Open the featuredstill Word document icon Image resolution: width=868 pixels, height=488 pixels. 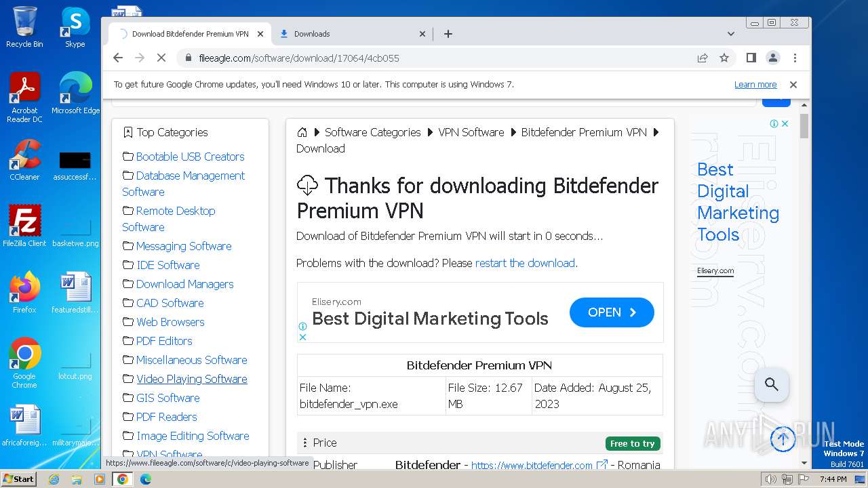click(75, 293)
